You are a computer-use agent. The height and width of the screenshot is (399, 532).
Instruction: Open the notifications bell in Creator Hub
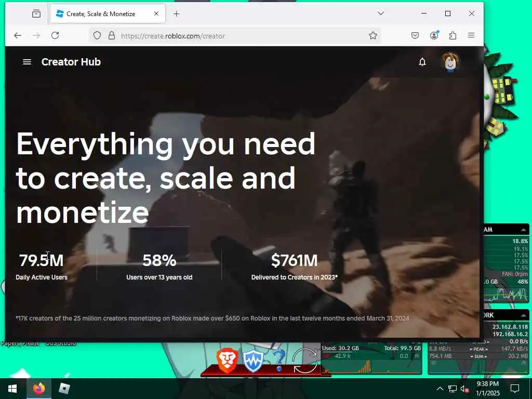click(x=422, y=62)
